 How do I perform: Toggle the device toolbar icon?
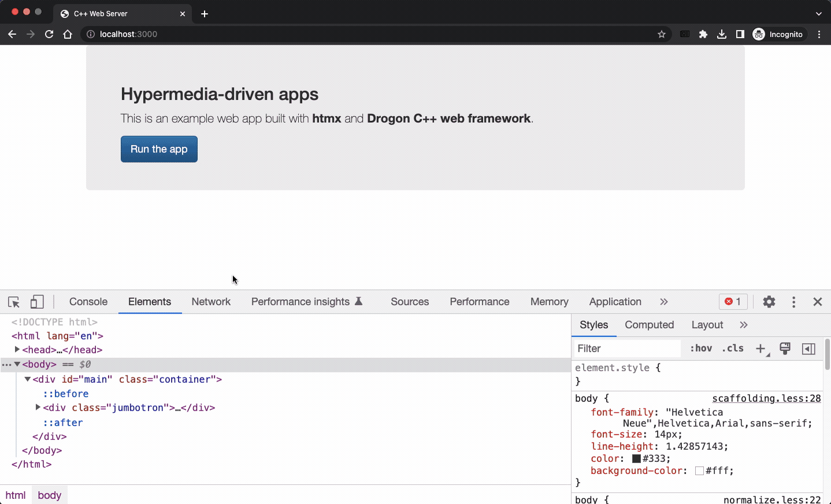point(37,302)
